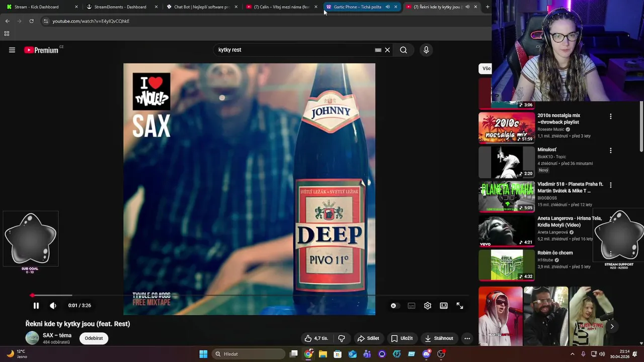Mute the Gartic Phone tab audio

pyautogui.click(x=387, y=7)
